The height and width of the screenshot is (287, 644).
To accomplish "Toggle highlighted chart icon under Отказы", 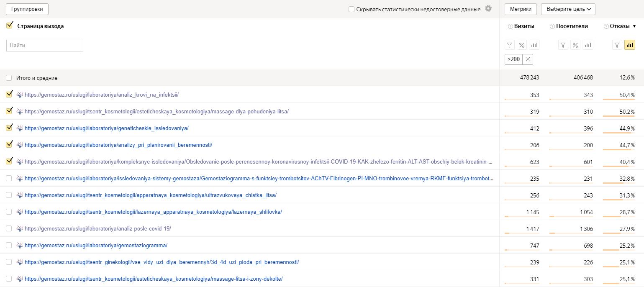I will coord(629,45).
